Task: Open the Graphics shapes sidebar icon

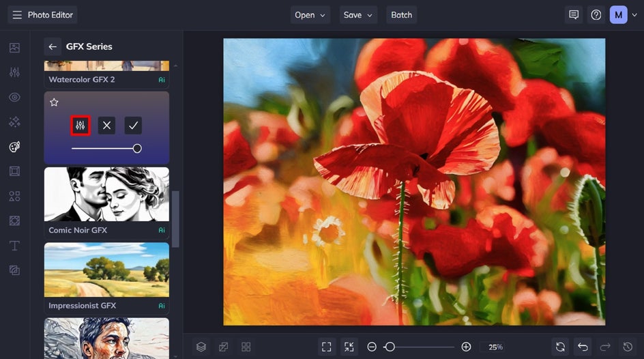Action: (15, 196)
